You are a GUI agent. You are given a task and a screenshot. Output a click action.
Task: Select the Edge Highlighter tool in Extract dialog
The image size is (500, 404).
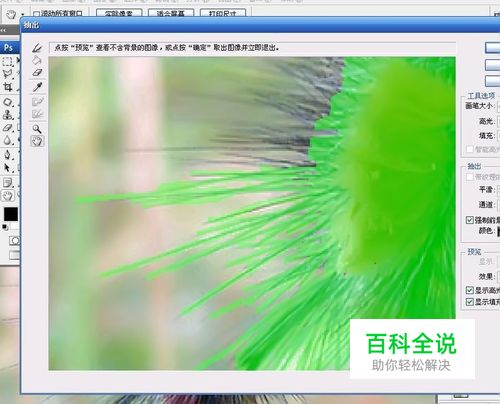point(37,48)
